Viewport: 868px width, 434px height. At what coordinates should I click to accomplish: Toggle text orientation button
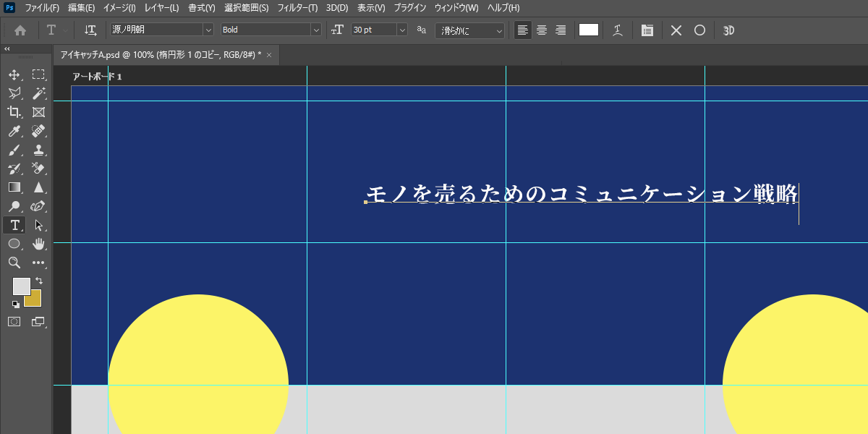point(90,30)
